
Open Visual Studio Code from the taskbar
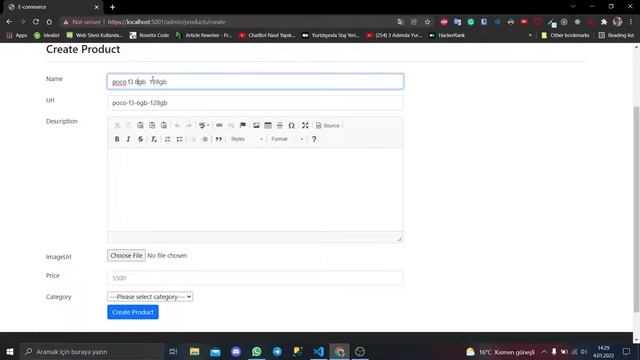click(318, 351)
